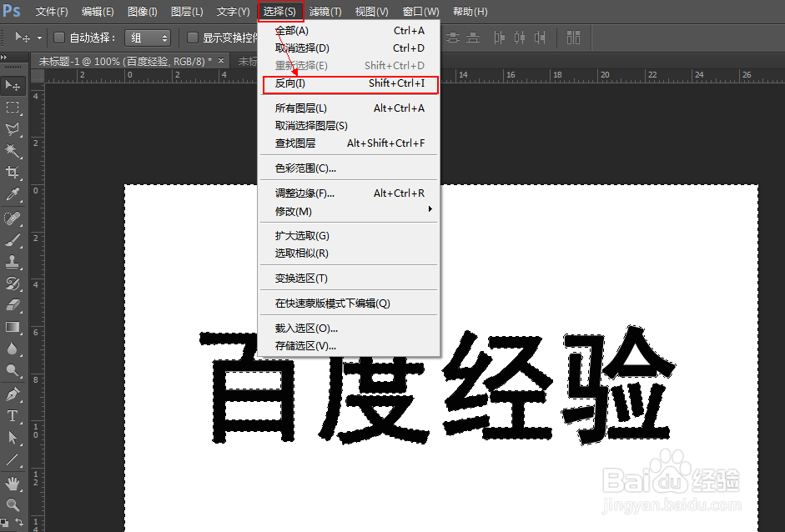Reset default foreground and background colors
Viewport: 785px width, 532px height.
pos(4,523)
